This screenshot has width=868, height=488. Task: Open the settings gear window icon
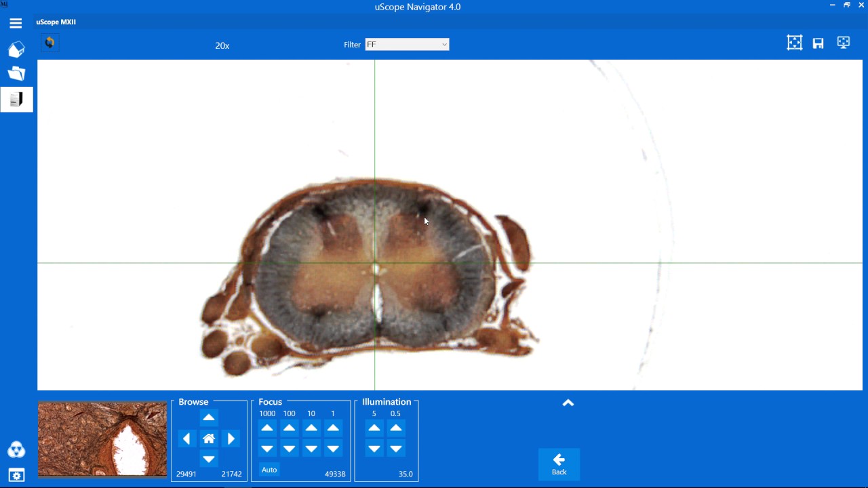16,475
